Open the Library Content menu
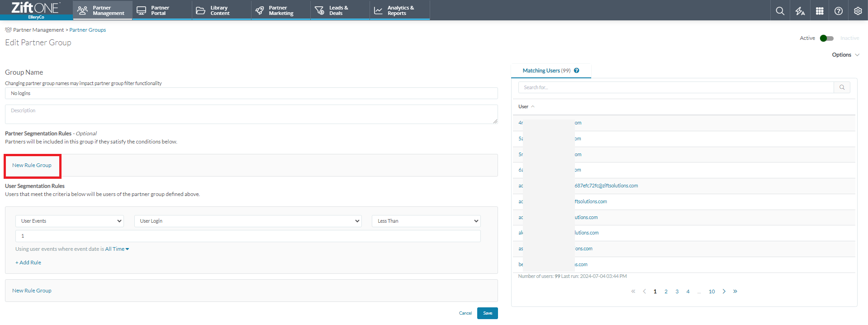868x325 pixels. click(x=221, y=10)
